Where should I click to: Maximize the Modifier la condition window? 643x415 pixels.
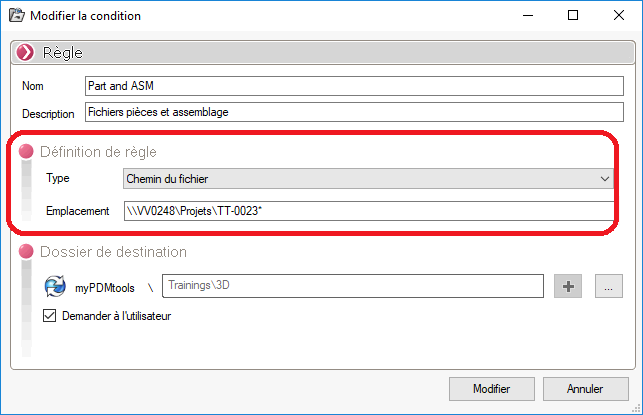tap(573, 16)
